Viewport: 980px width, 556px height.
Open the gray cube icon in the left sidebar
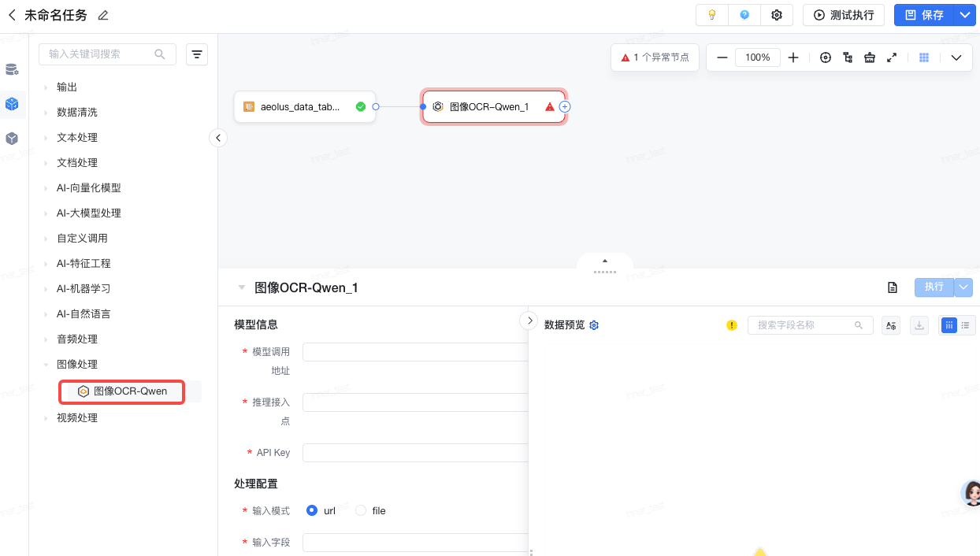(x=12, y=138)
